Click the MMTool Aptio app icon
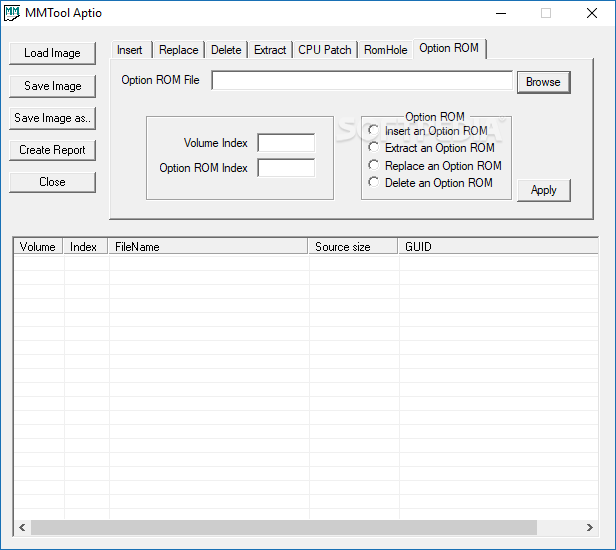 coord(12,13)
